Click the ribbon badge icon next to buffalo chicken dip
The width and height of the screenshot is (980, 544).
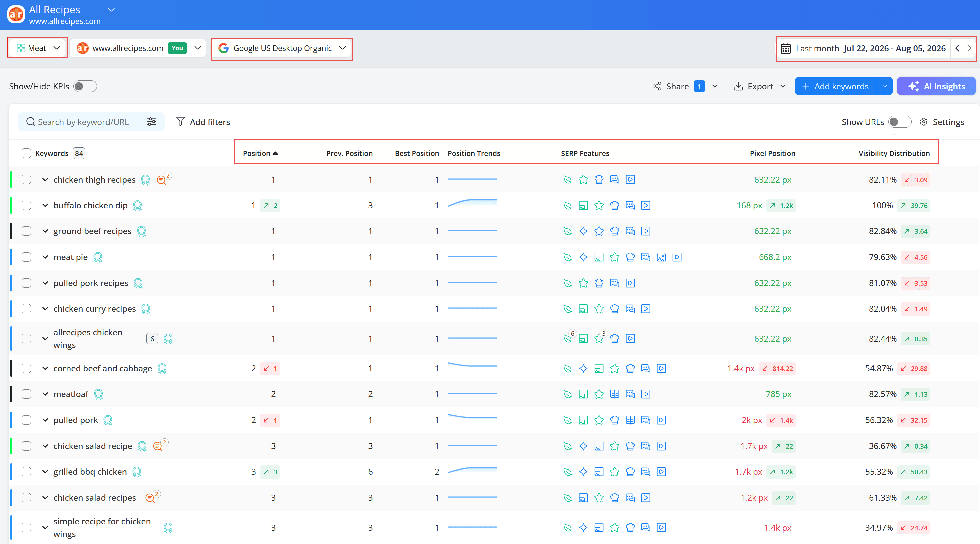coord(137,206)
